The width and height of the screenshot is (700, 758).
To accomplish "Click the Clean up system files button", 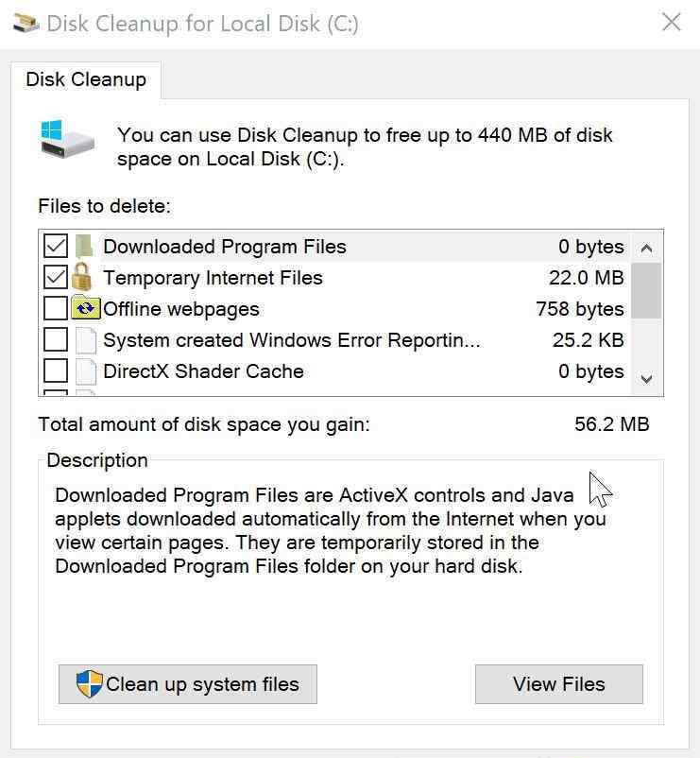I will click(188, 684).
